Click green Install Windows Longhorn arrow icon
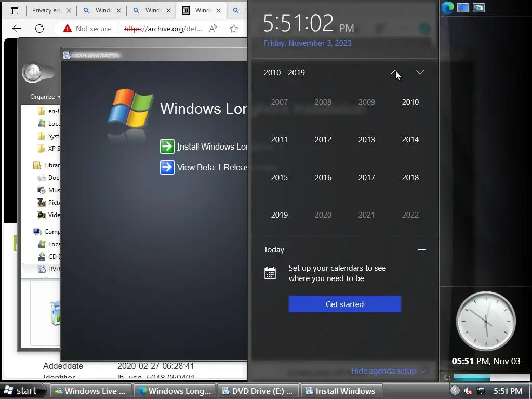The image size is (532, 399). point(167,147)
